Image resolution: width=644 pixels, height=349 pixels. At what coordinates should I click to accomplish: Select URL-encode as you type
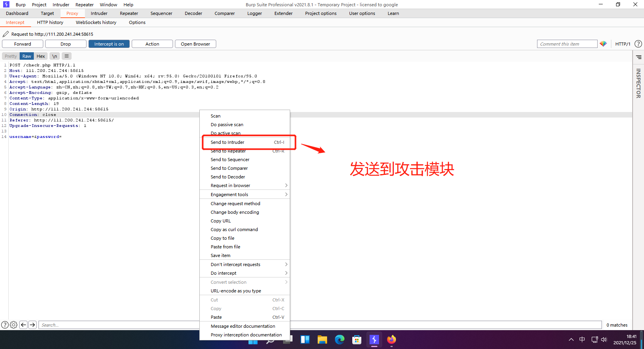point(245,291)
